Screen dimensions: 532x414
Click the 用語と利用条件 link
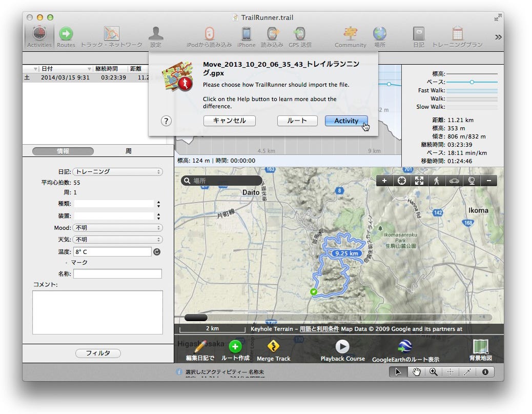(x=319, y=329)
